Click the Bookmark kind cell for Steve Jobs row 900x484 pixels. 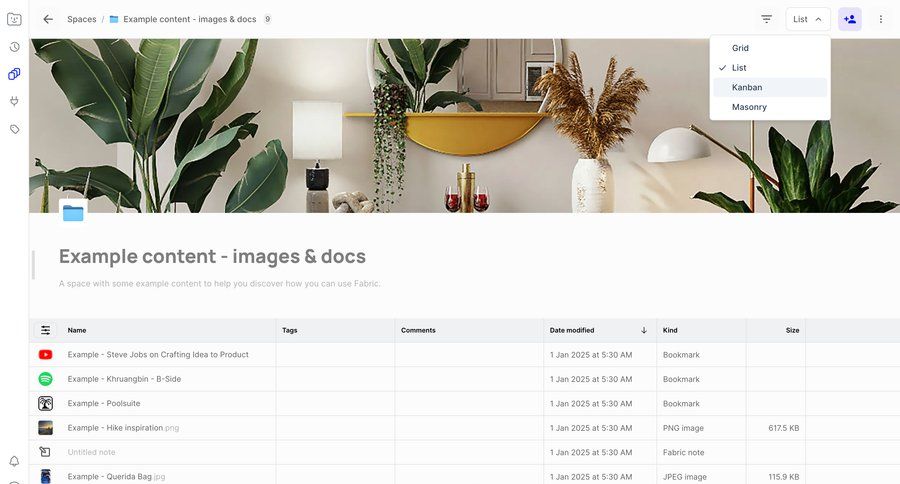pyautogui.click(x=681, y=355)
